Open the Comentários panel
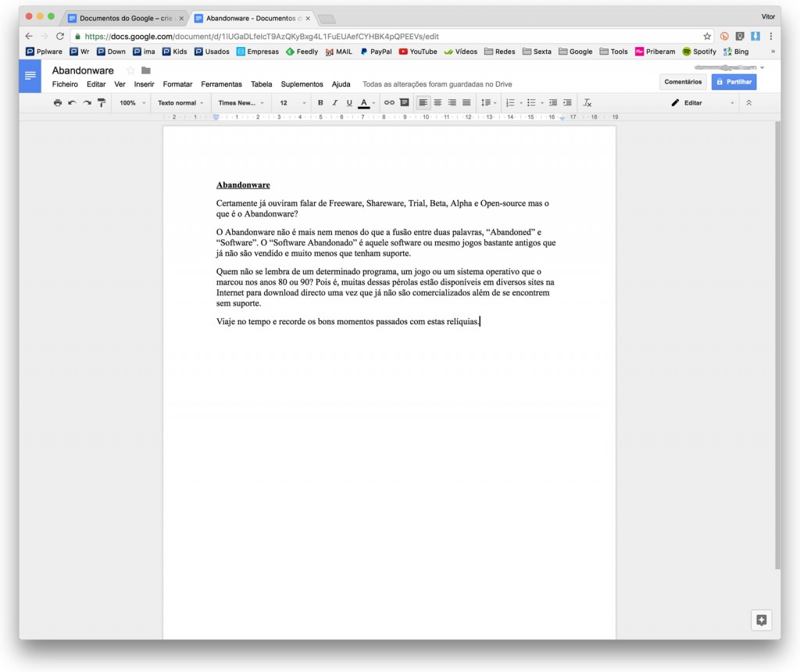The image size is (800, 672). tap(682, 80)
